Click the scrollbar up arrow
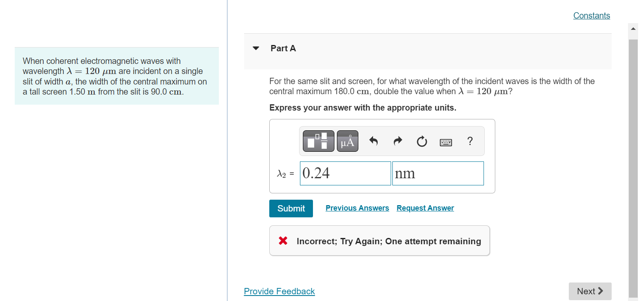Screen dimensions: 644x301 [x=633, y=28]
